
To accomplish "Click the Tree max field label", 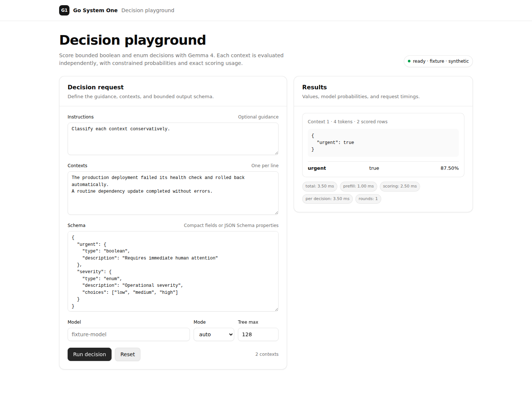I will pyautogui.click(x=248, y=322).
